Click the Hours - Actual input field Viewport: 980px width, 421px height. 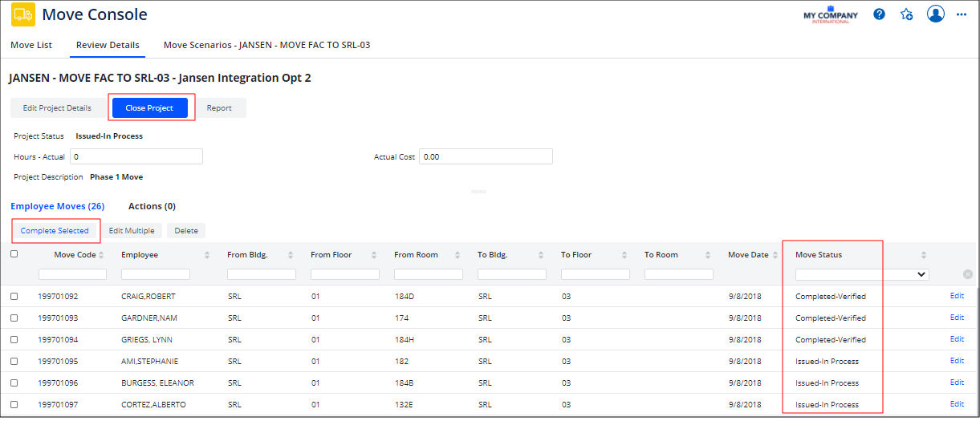[136, 156]
